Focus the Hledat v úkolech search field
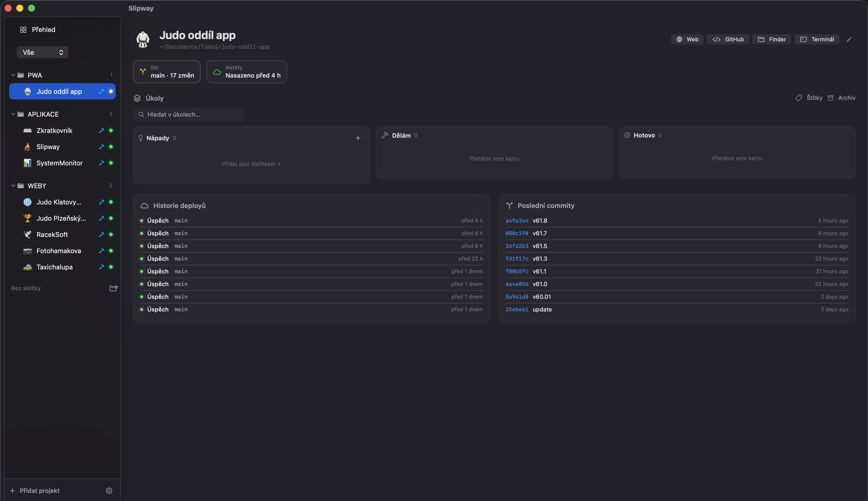 [189, 115]
